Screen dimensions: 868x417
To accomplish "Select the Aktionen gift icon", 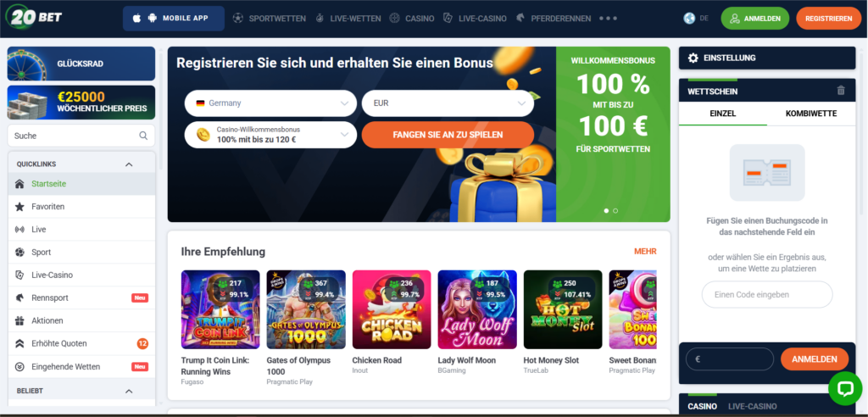I will tap(20, 320).
